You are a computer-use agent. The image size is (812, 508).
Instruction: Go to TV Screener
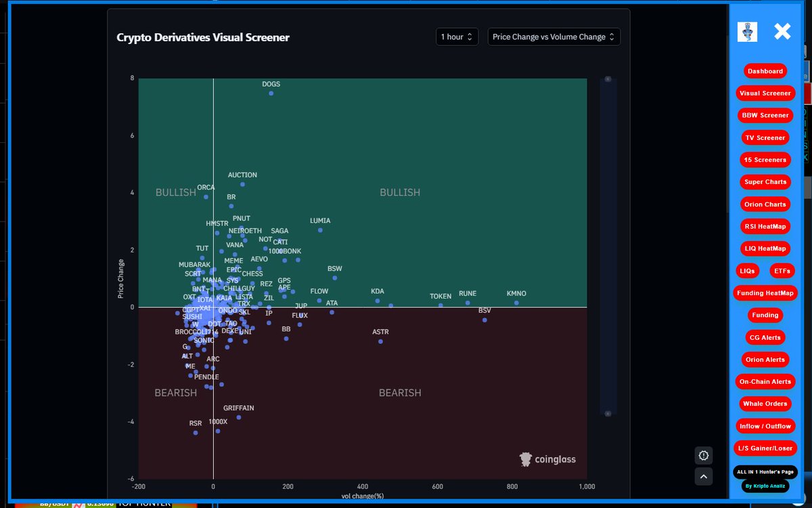[x=765, y=137]
